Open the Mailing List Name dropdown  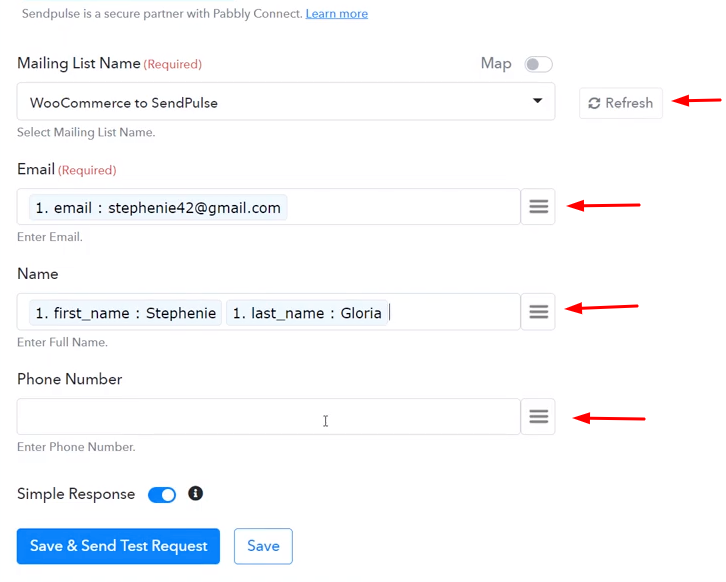point(286,102)
